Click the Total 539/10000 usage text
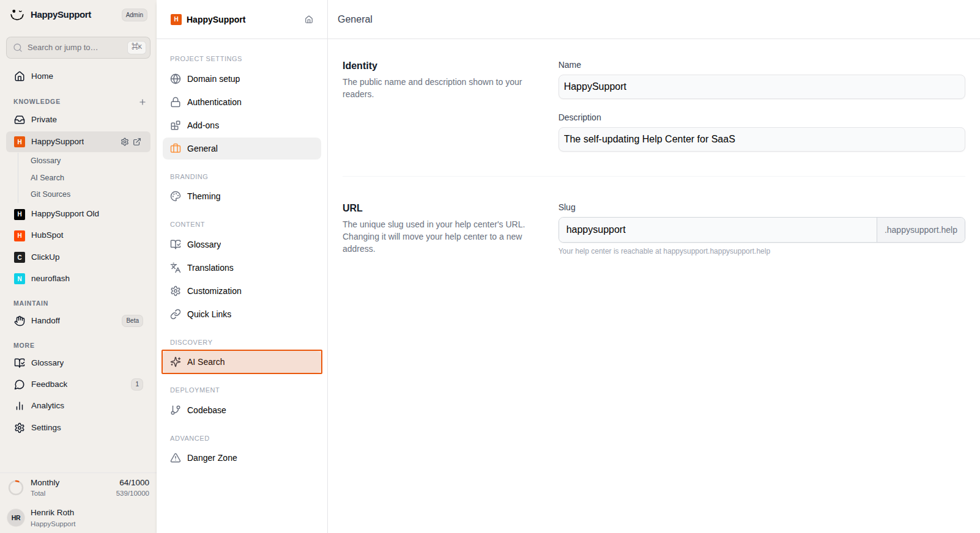The height and width of the screenshot is (533, 980). [133, 493]
